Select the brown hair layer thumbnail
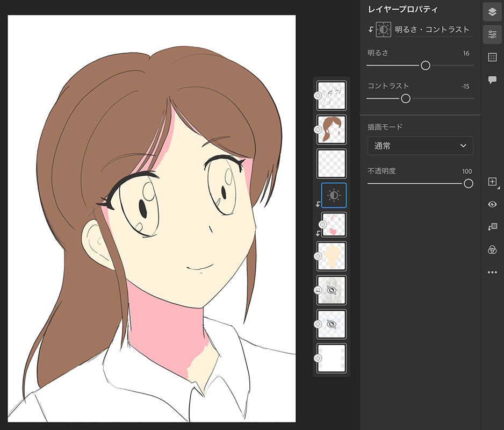 (332, 130)
